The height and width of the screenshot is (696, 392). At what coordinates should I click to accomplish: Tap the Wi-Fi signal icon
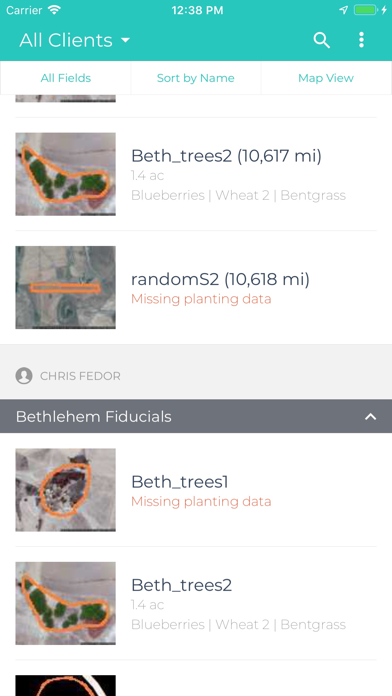(x=55, y=10)
